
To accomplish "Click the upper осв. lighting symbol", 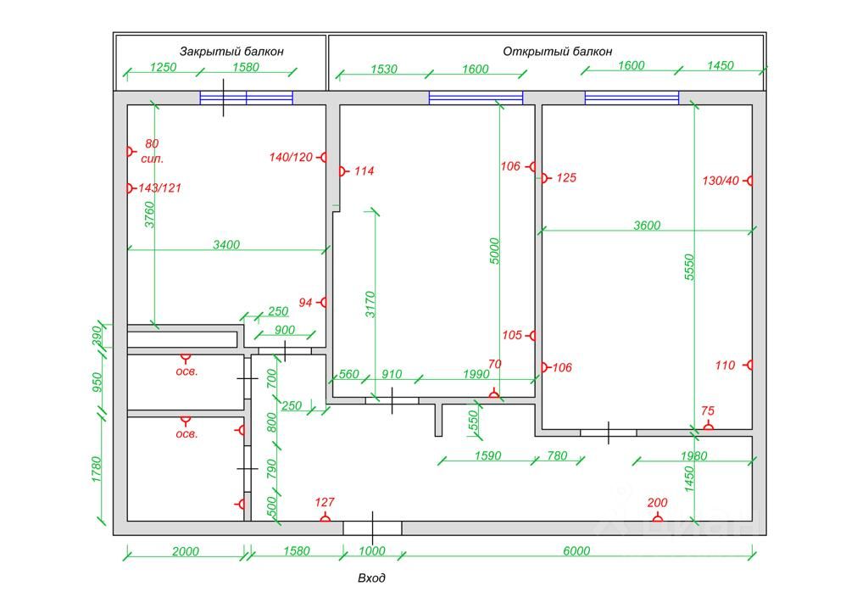I will coord(186,358).
